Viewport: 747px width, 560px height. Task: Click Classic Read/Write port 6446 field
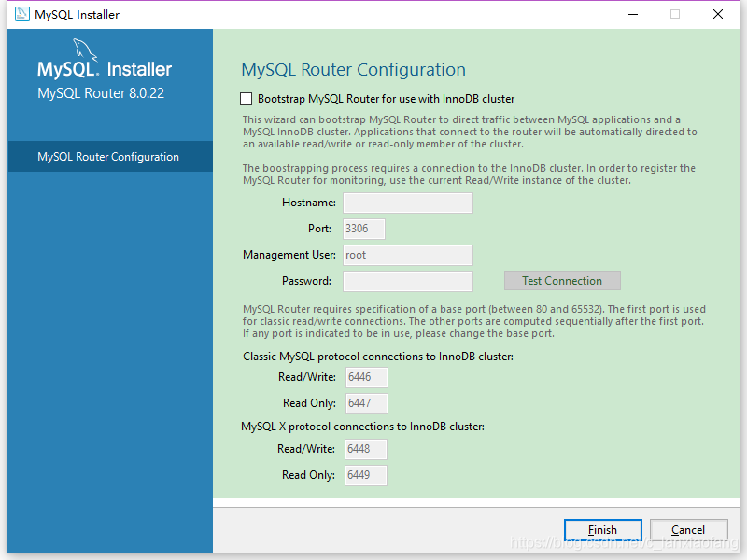[365, 378]
